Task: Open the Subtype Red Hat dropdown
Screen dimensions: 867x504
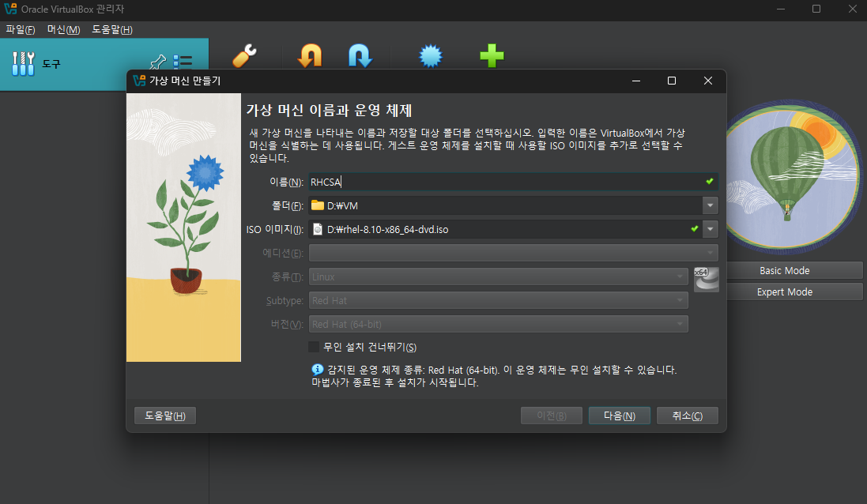Action: (498, 301)
